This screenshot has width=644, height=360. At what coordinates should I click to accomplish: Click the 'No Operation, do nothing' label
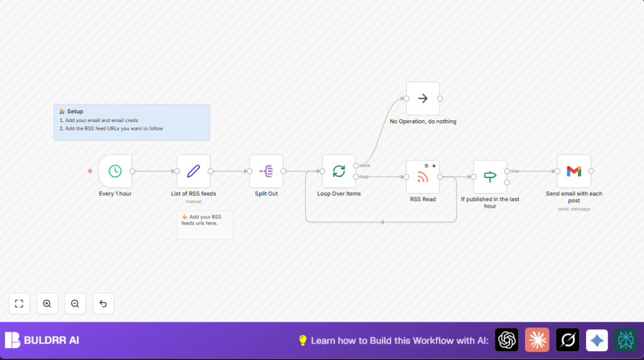(423, 121)
